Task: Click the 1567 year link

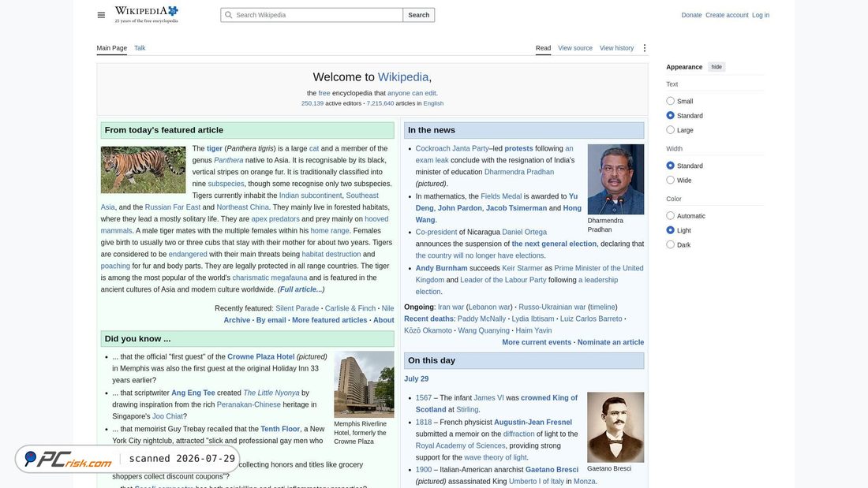Action: click(424, 397)
